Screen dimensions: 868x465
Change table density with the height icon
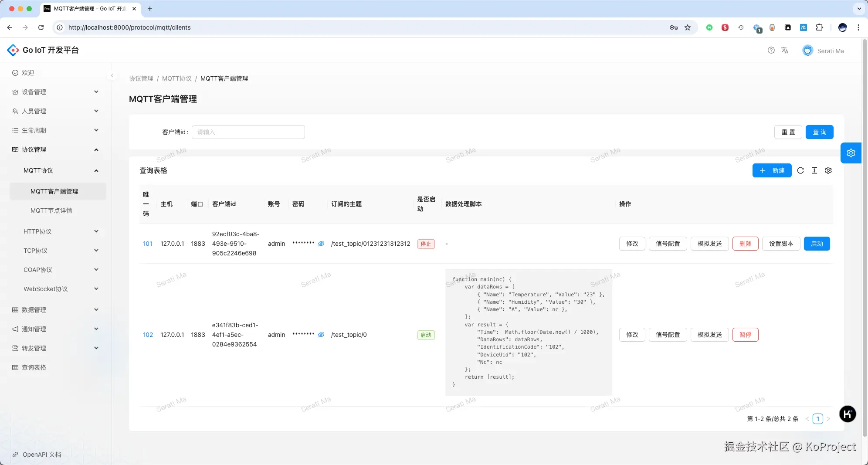pos(814,170)
